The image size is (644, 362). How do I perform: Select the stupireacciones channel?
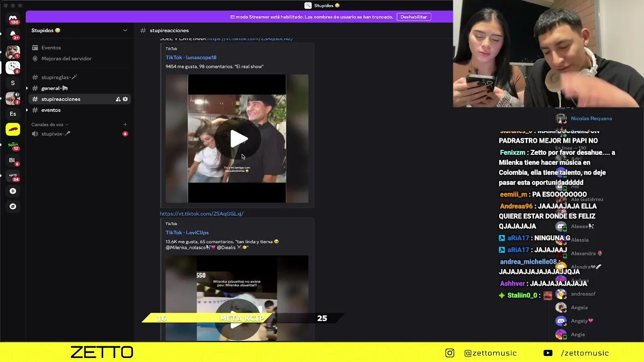coord(80,99)
